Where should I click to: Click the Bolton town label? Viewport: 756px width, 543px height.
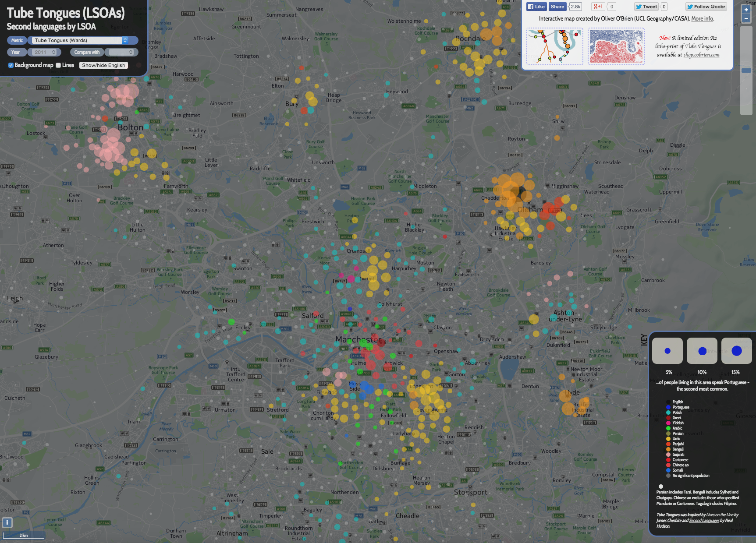click(x=131, y=127)
